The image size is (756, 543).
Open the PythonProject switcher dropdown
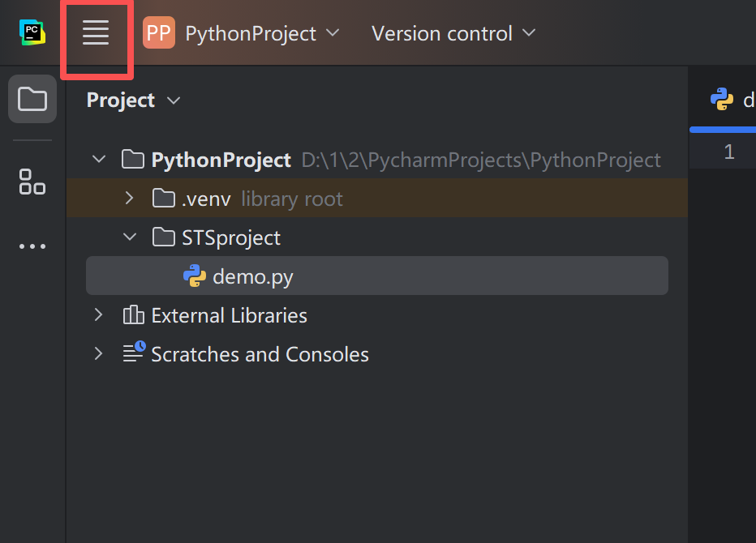click(x=332, y=33)
